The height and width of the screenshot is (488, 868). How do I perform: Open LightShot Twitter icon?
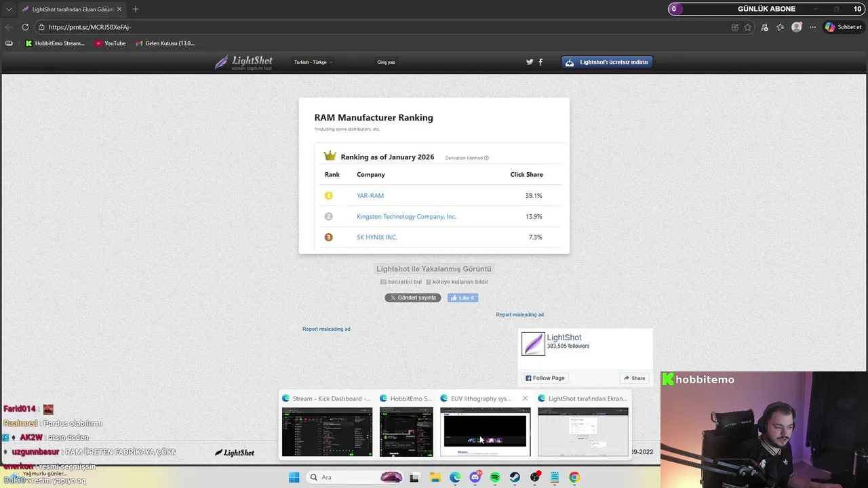[x=530, y=62]
